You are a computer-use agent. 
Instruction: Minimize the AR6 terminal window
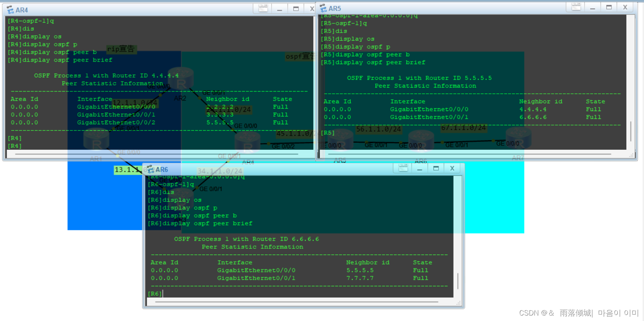[x=420, y=169]
